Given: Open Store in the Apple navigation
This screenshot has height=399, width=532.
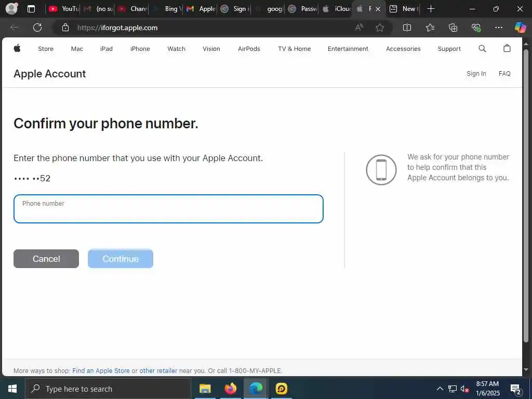Looking at the screenshot, I should coord(46,48).
